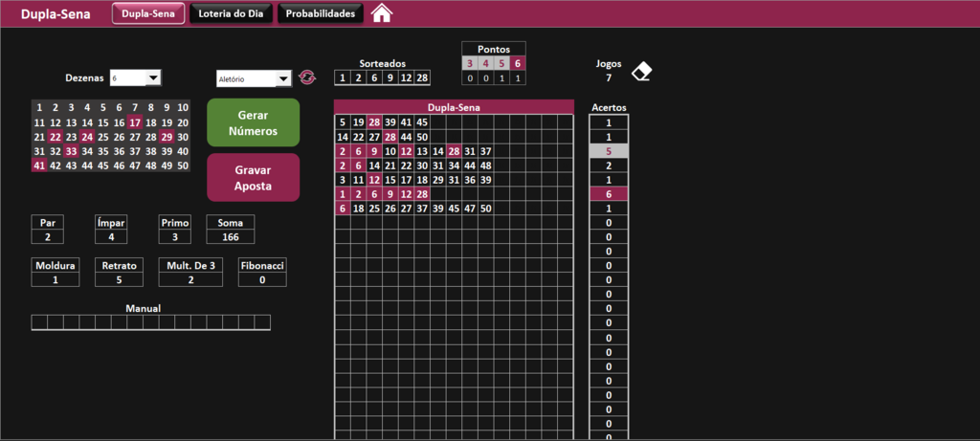This screenshot has width=980, height=441.
Task: Click 45 in first game row
Action: (422, 122)
